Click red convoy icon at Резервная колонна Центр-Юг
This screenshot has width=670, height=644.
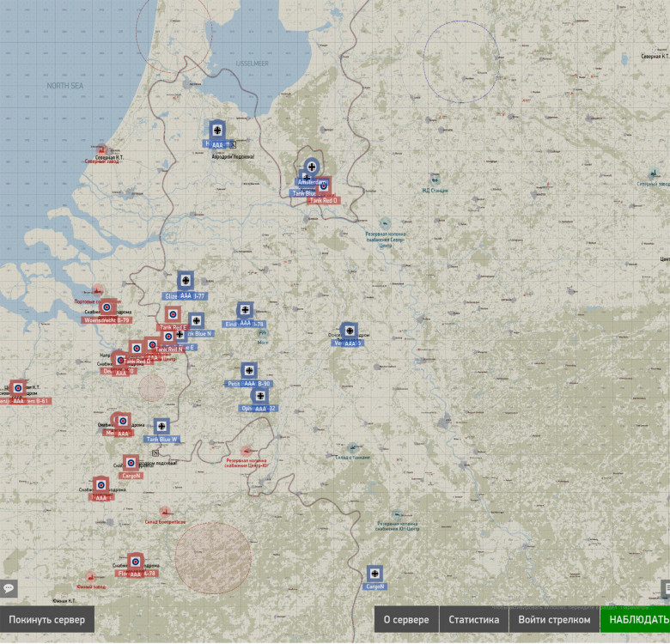(x=247, y=451)
